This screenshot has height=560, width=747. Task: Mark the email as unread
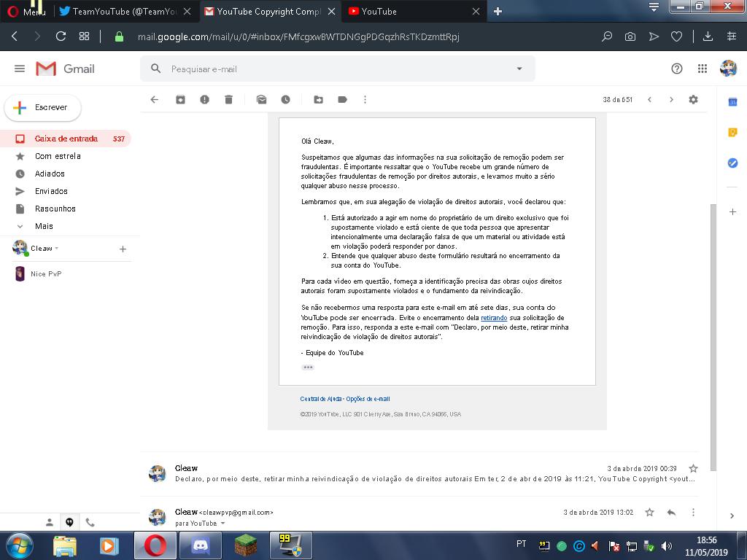click(x=261, y=99)
